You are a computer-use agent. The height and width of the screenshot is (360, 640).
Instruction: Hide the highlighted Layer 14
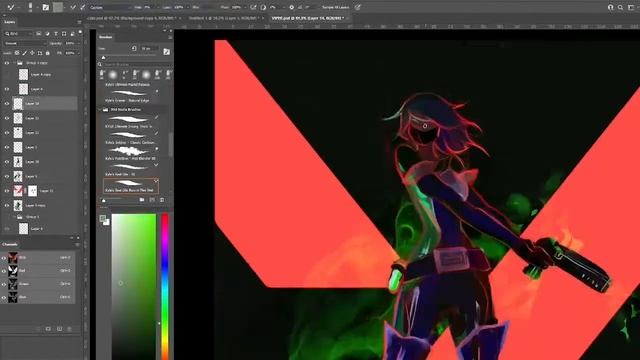pyautogui.click(x=7, y=104)
